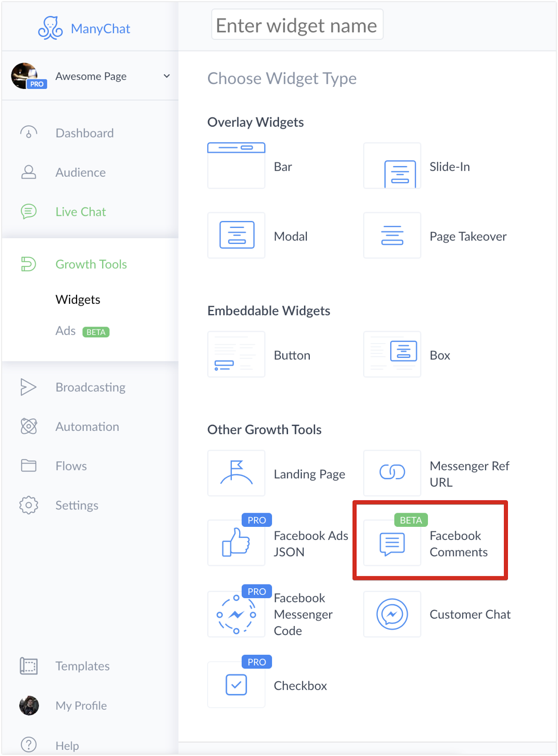558x756 pixels.
Task: Click the Templates blueprint icon
Action: (x=29, y=666)
